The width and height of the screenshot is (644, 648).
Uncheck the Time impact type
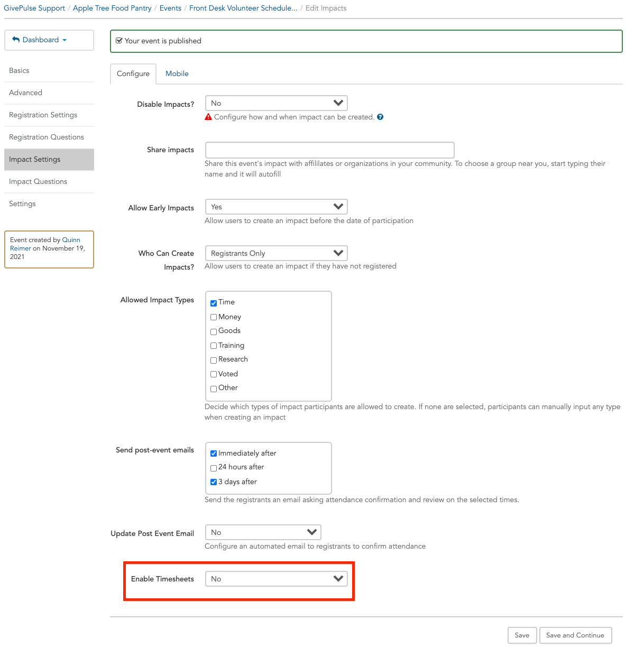click(x=214, y=303)
